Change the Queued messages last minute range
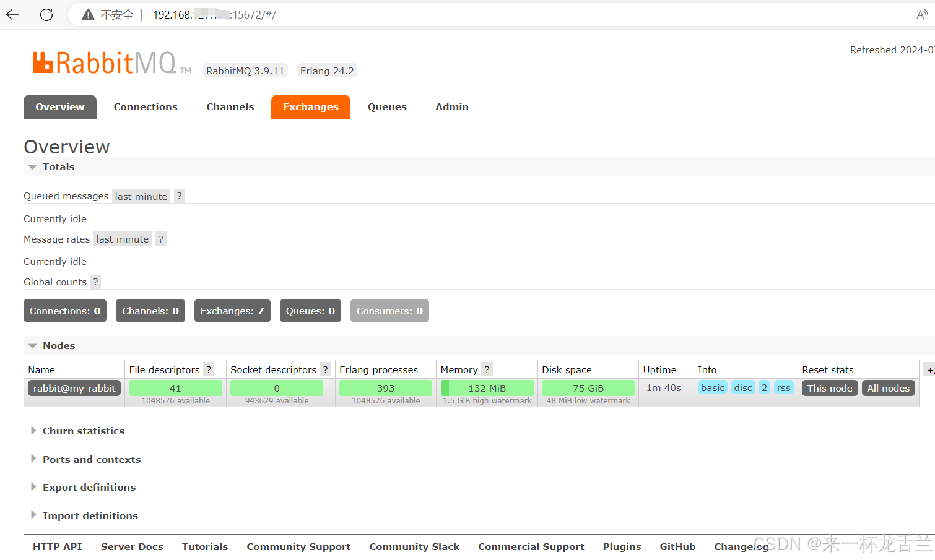The image size is (935, 560). click(141, 196)
